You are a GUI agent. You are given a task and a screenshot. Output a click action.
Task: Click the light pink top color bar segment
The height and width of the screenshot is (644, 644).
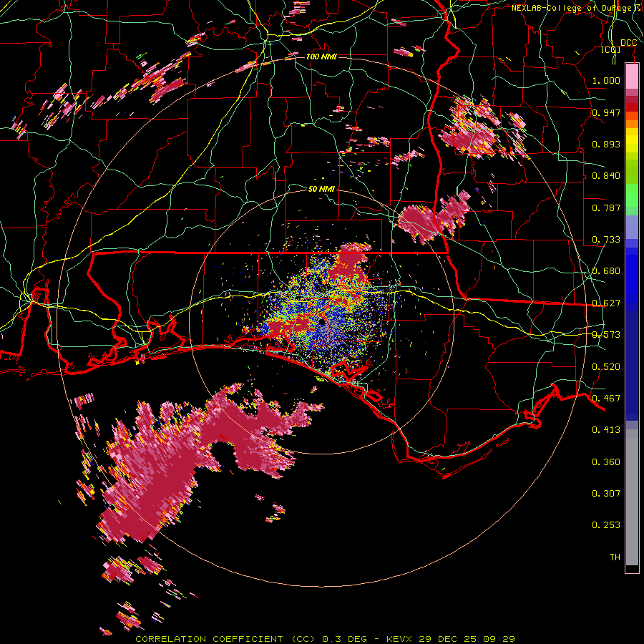[x=632, y=76]
